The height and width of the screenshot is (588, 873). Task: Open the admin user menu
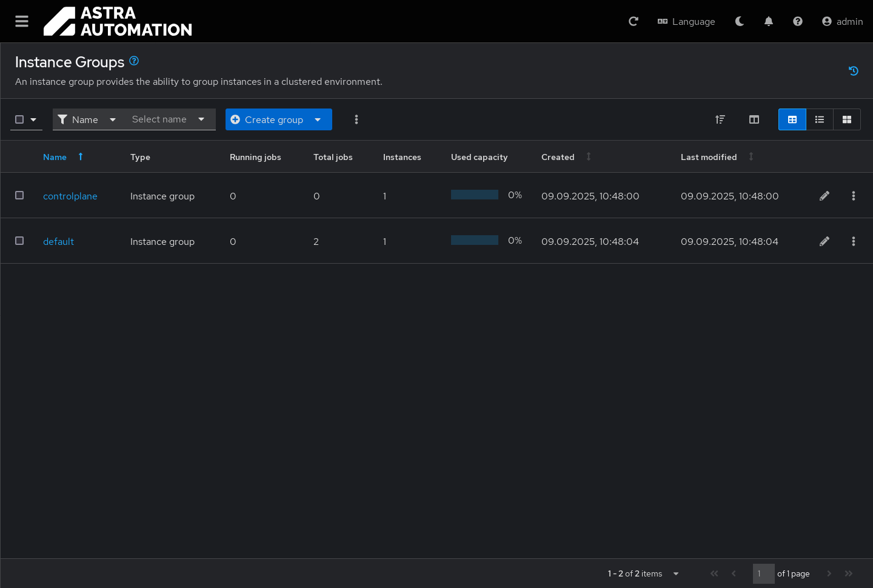pyautogui.click(x=842, y=21)
